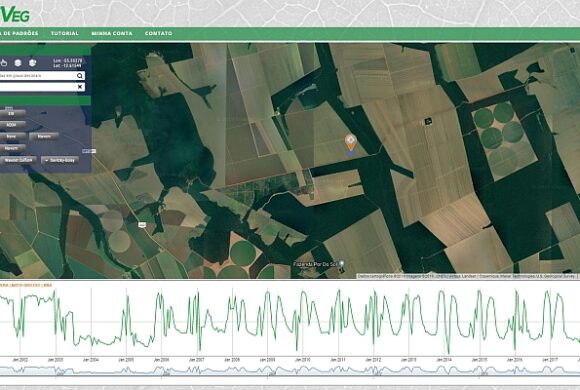Click the blue range selector strip below the chart
The width and height of the screenshot is (580, 390).
[x=290, y=370]
